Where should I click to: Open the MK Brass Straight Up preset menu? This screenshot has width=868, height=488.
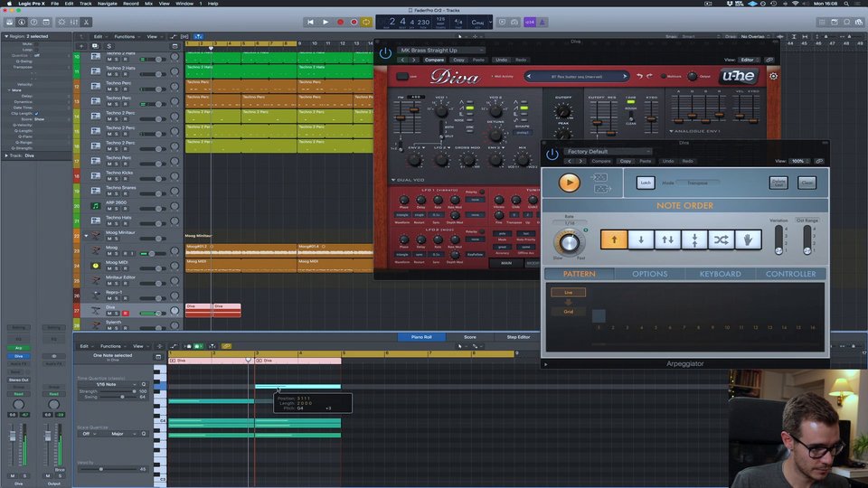441,50
